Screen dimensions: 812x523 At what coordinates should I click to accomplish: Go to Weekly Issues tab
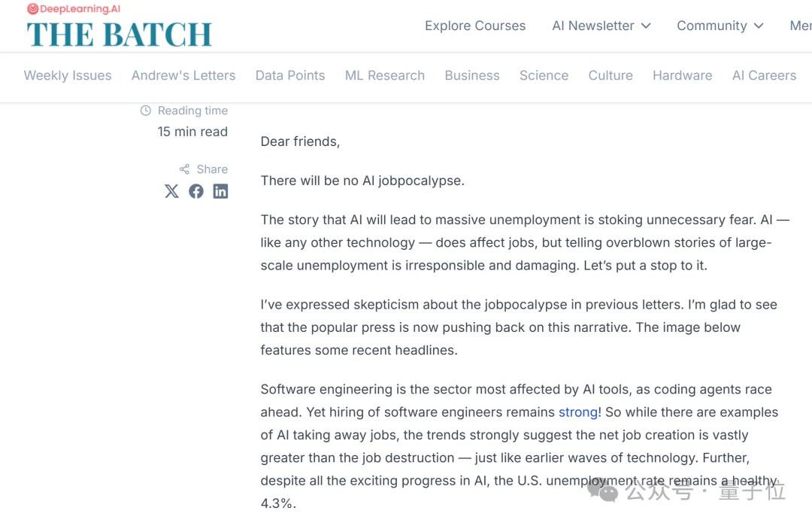coord(68,76)
